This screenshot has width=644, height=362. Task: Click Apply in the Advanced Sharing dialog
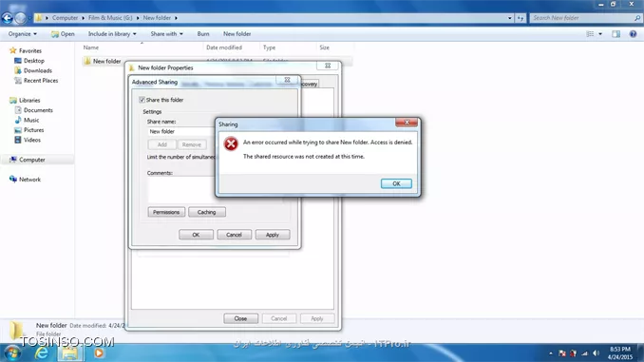(x=273, y=235)
